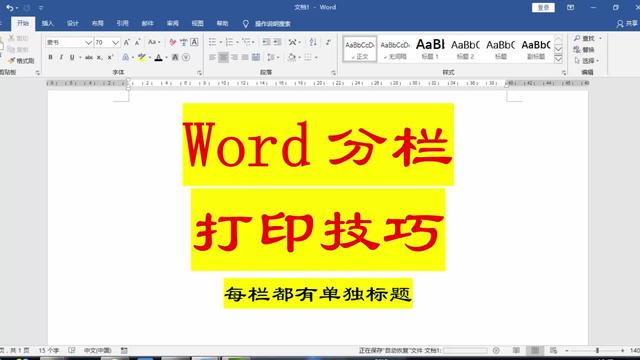Open the References (引用) tab

tap(122, 24)
